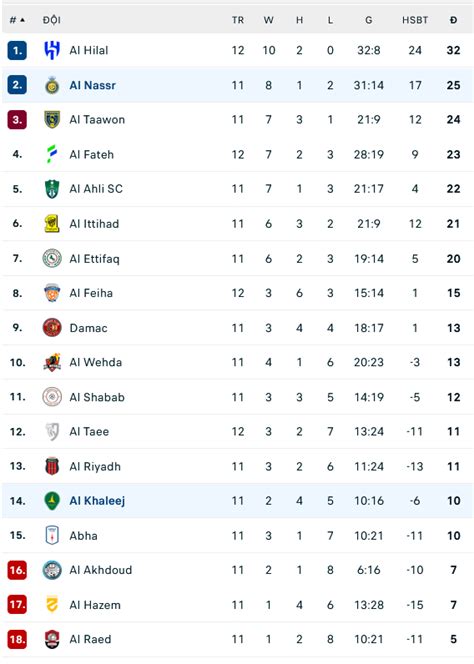Click the Al Hilal club logo
Image resolution: width=474 pixels, height=664 pixels.
tap(52, 50)
